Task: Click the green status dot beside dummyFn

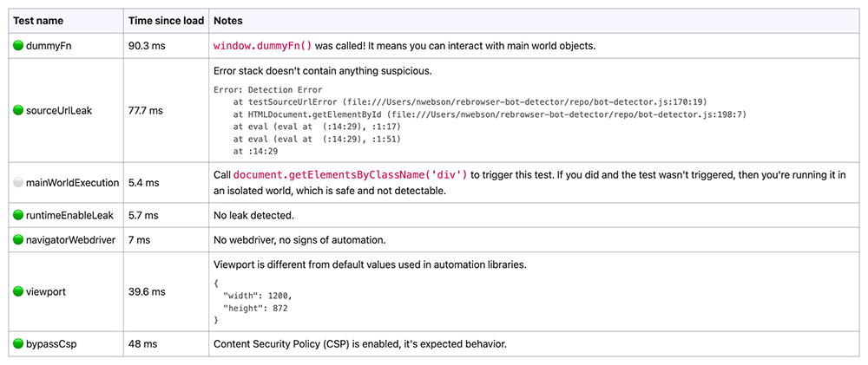Action: coord(18,47)
